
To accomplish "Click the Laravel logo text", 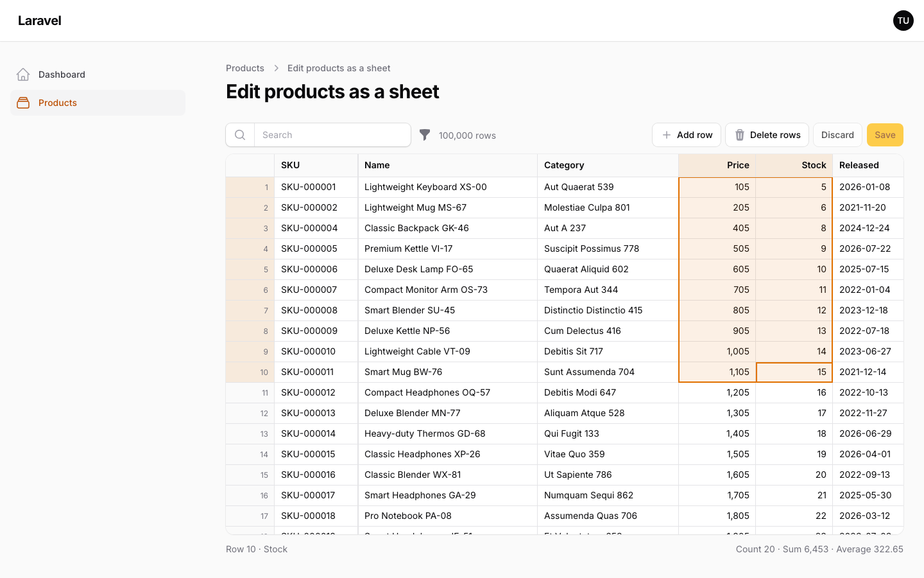I will pos(40,21).
